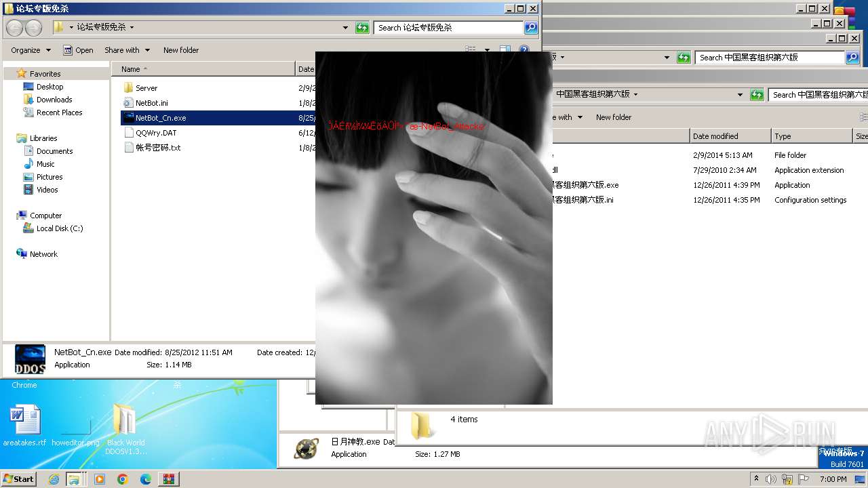
Task: Click folder icon in 论坛专版免杀 address bar
Action: pyautogui.click(x=59, y=27)
